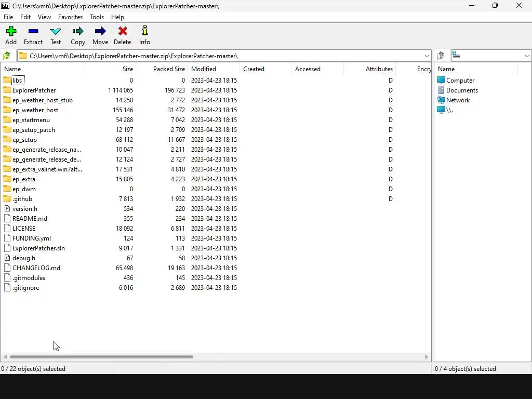Select the ep_dwm folder icon
This screenshot has height=399, width=532.
[x=7, y=189]
